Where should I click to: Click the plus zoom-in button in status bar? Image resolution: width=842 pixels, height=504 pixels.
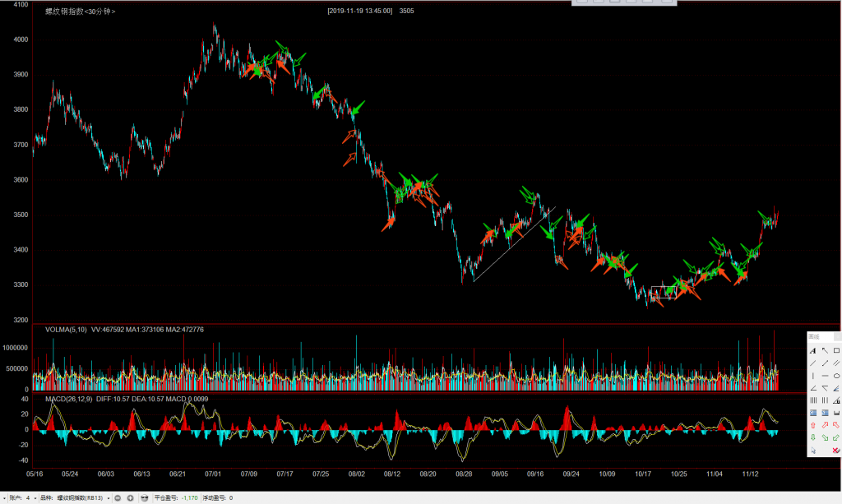[x=130, y=498]
